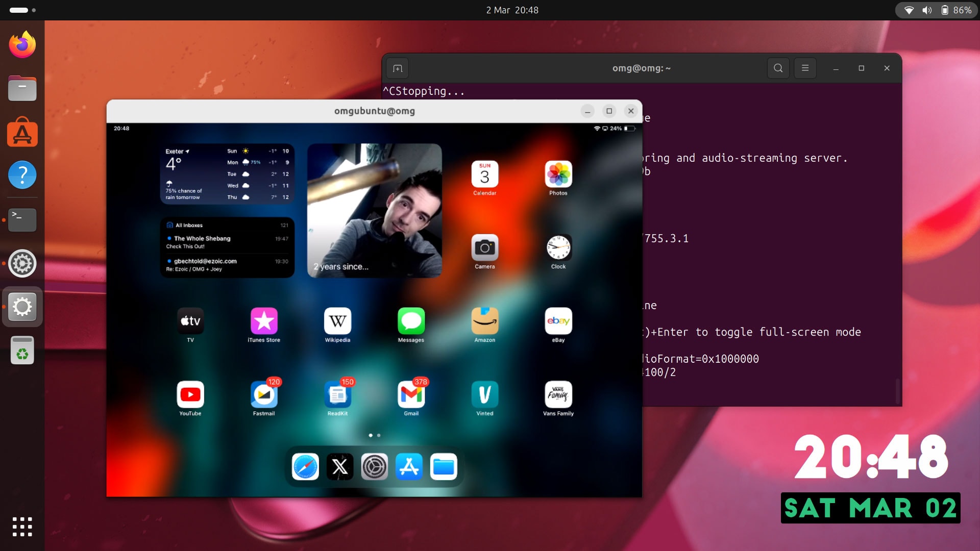
Task: Launch the Apple TV app
Action: [x=190, y=321]
